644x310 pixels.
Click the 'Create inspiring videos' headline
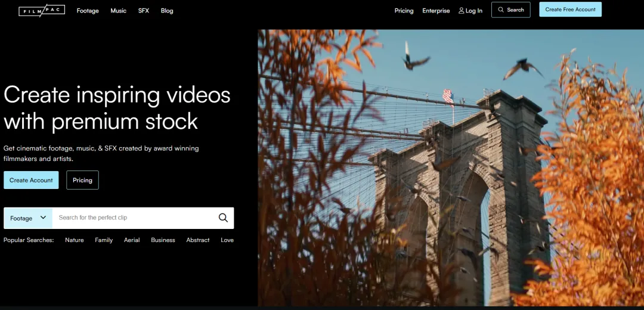coord(117,108)
